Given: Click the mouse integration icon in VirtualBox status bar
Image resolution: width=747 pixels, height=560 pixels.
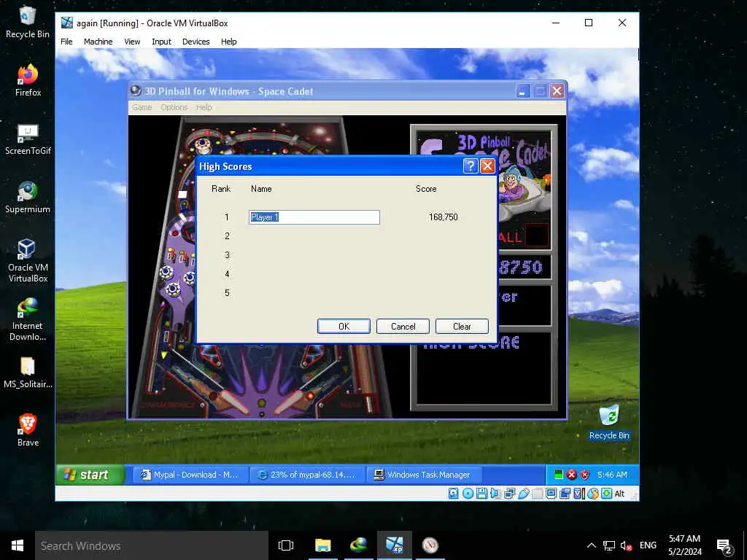Looking at the screenshot, I should coord(592,494).
